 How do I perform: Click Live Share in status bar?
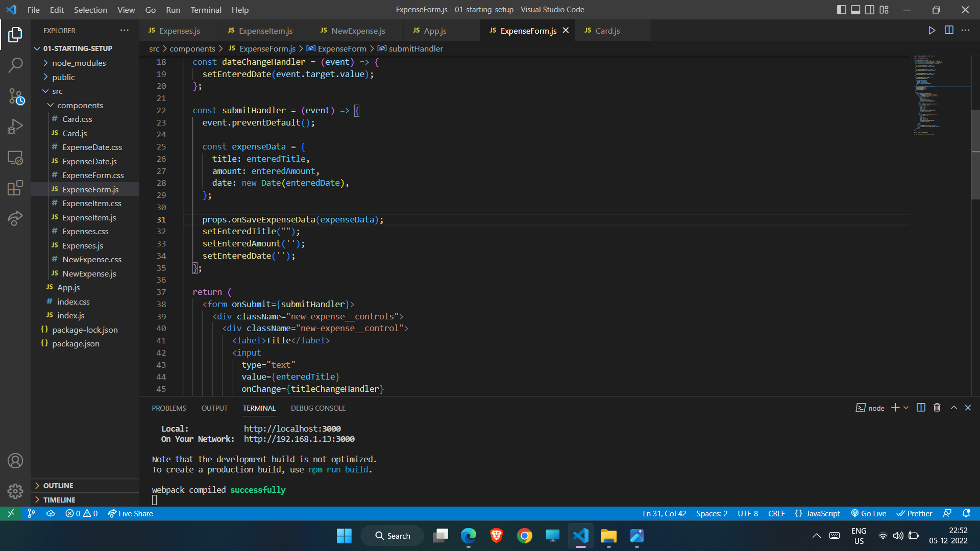(x=130, y=513)
